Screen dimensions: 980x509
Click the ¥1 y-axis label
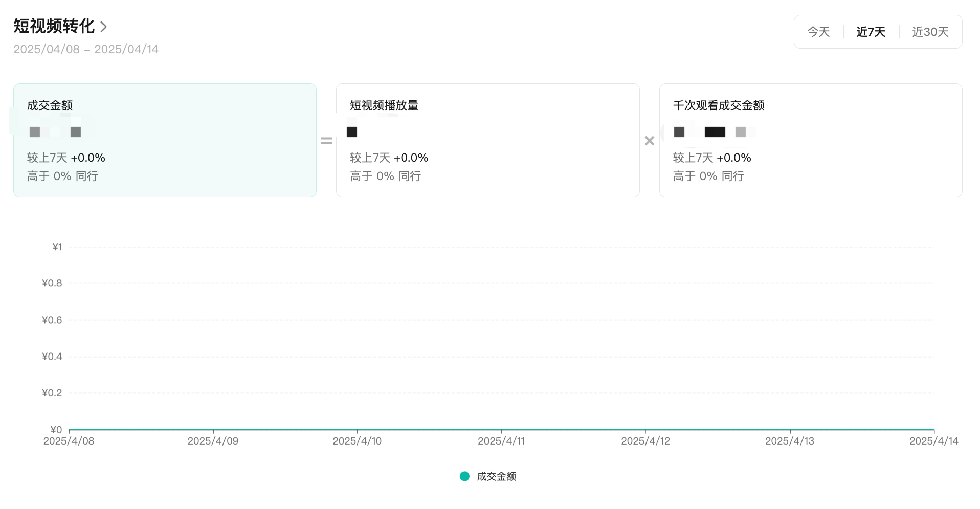coord(57,247)
